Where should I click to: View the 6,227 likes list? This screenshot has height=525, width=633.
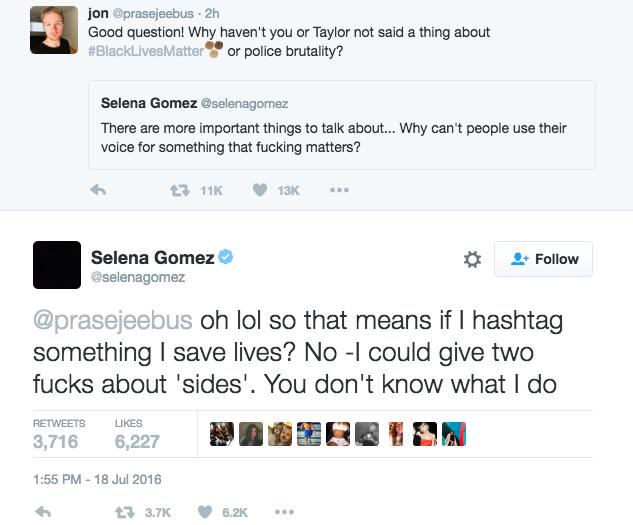pyautogui.click(x=136, y=440)
